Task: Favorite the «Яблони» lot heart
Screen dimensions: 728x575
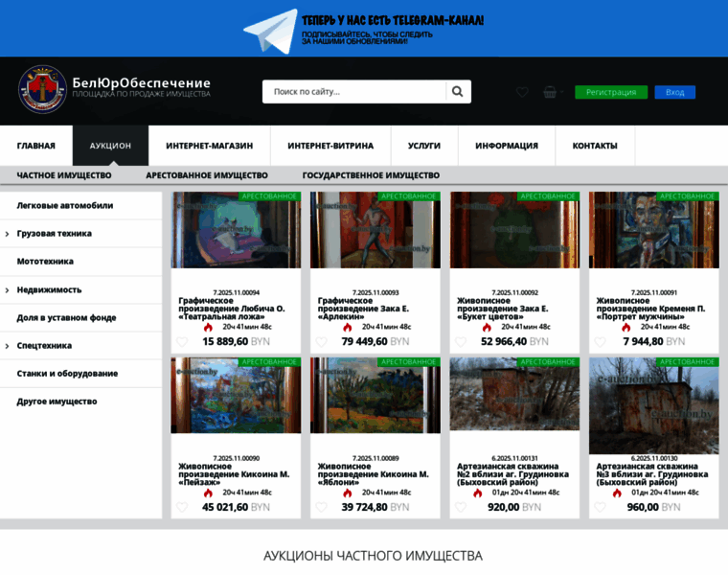Action: point(321,507)
